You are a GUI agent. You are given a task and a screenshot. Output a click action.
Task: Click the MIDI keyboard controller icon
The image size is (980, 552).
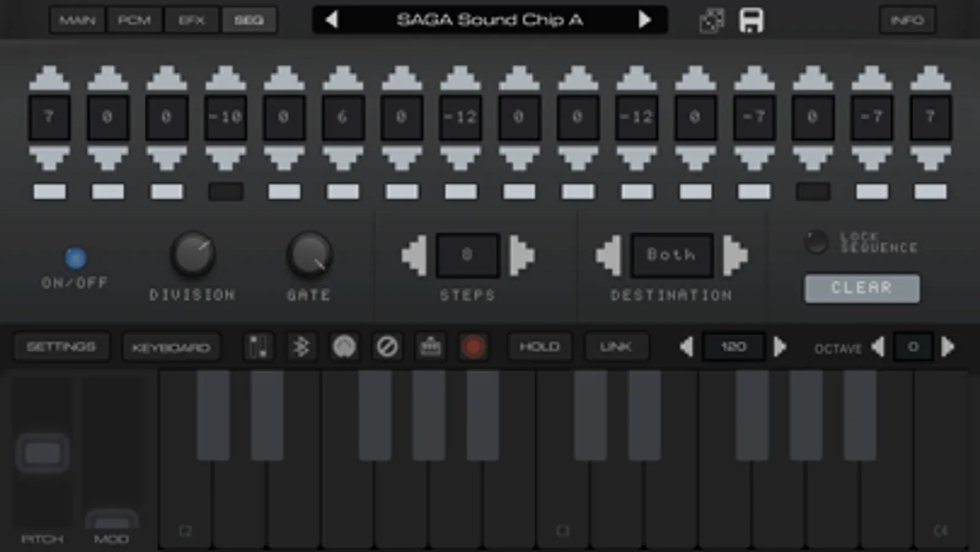pos(430,347)
